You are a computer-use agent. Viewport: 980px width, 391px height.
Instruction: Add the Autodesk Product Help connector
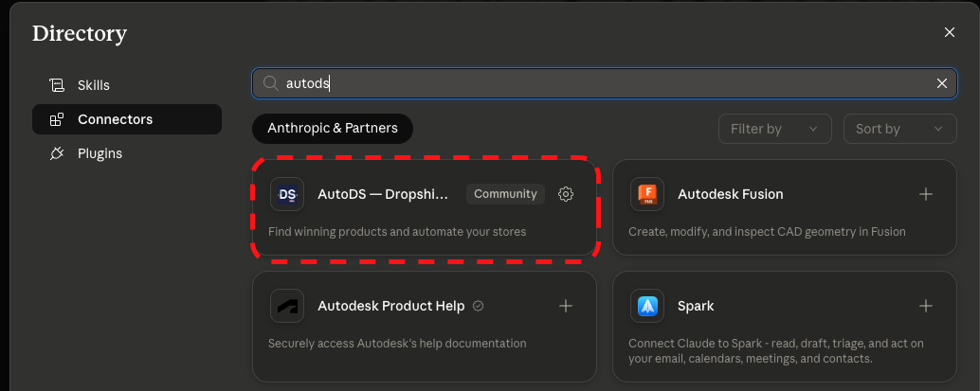[566, 306]
